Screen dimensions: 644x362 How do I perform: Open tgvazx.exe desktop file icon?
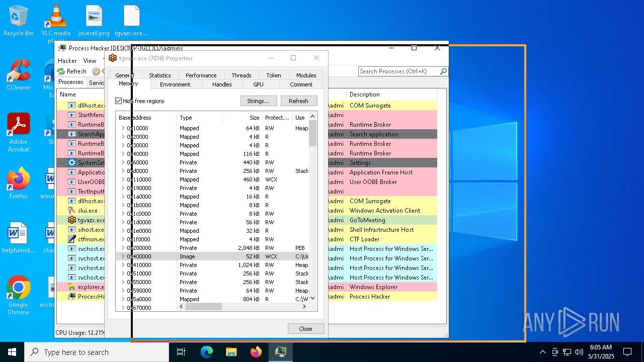pos(131,20)
